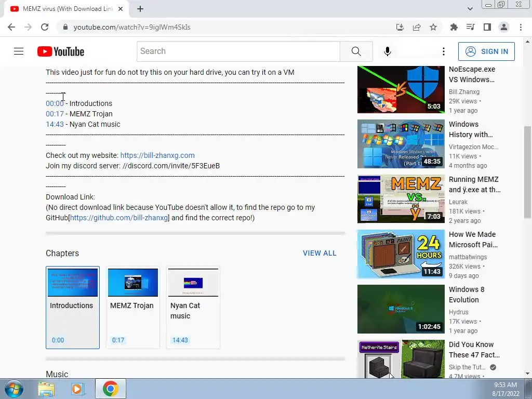Click the Hydrus channel name
532x399 pixels.
(458, 312)
